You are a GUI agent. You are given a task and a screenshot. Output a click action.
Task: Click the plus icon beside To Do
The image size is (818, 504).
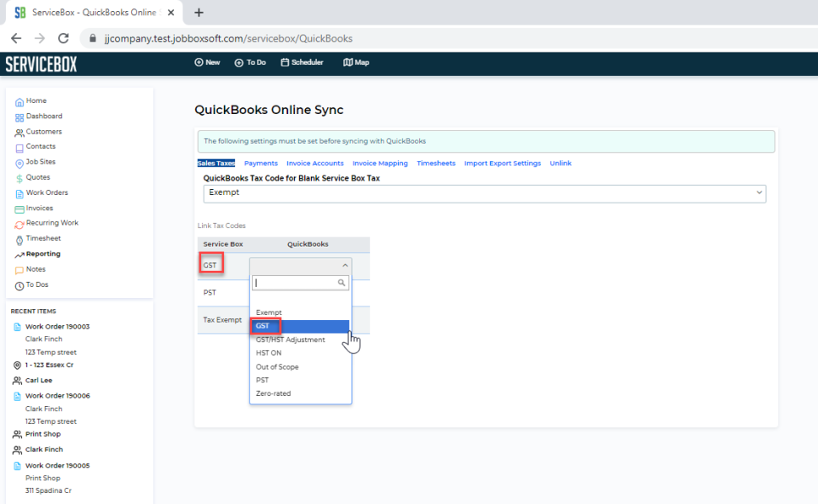point(239,62)
